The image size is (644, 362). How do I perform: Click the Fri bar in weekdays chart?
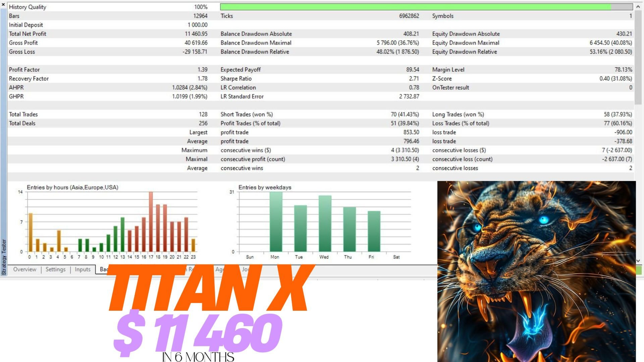click(374, 231)
